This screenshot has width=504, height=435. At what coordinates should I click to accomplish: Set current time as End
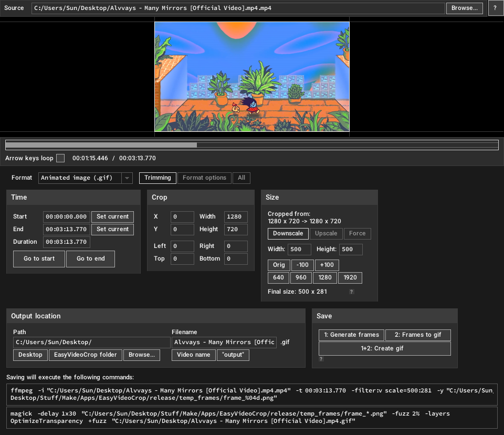click(112, 230)
